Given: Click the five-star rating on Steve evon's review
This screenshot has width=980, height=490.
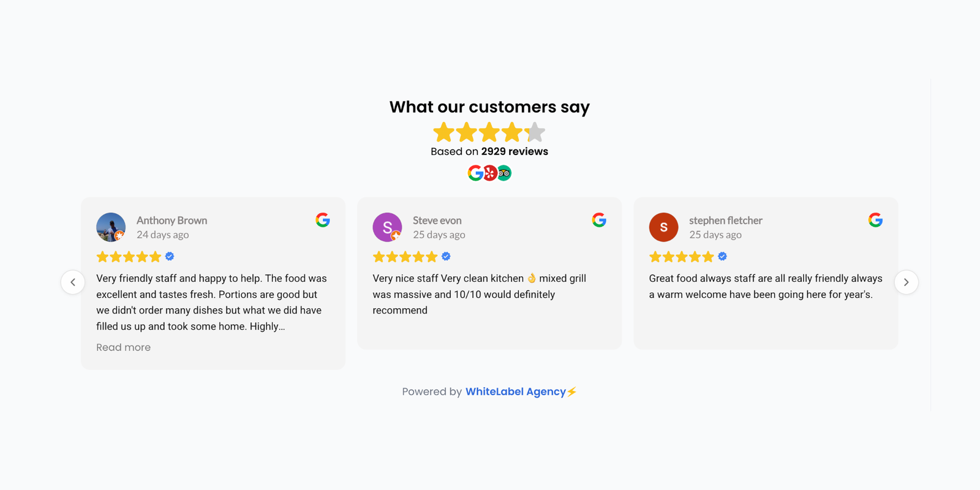Looking at the screenshot, I should point(405,257).
